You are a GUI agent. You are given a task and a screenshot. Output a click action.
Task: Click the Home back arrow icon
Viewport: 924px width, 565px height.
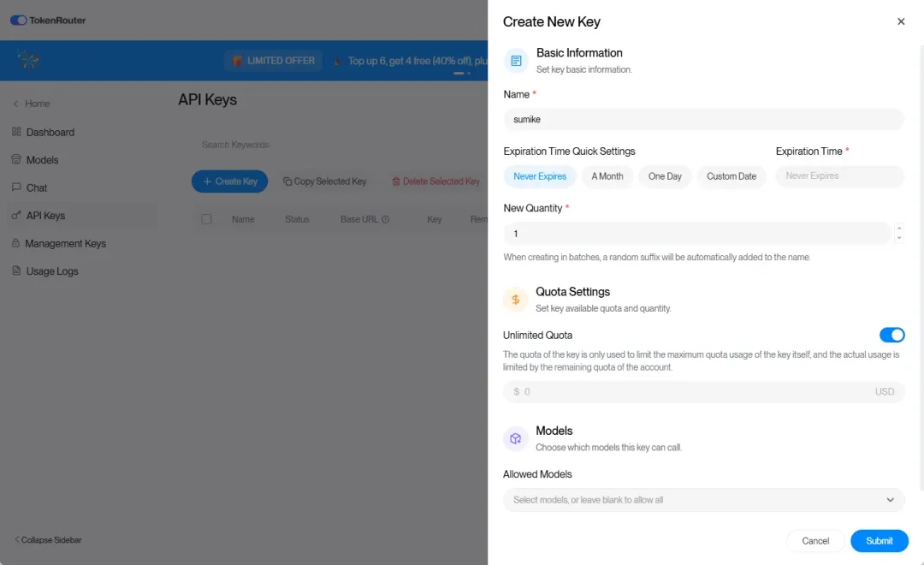click(x=16, y=104)
